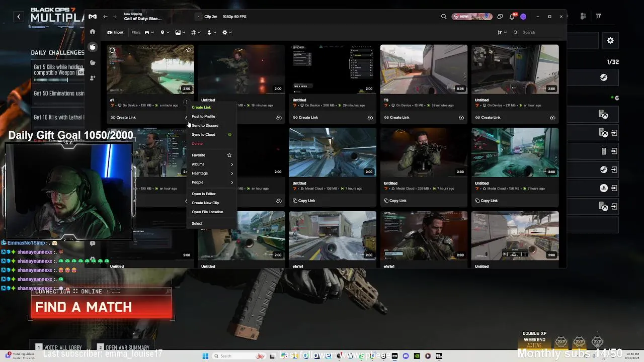Open the TS clip thumbnail
644x362 pixels.
(x=424, y=69)
